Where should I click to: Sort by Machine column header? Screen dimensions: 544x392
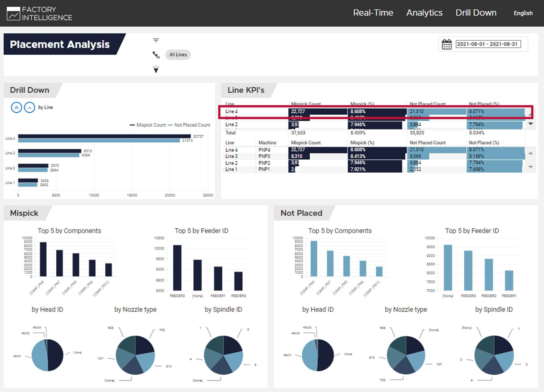(267, 143)
